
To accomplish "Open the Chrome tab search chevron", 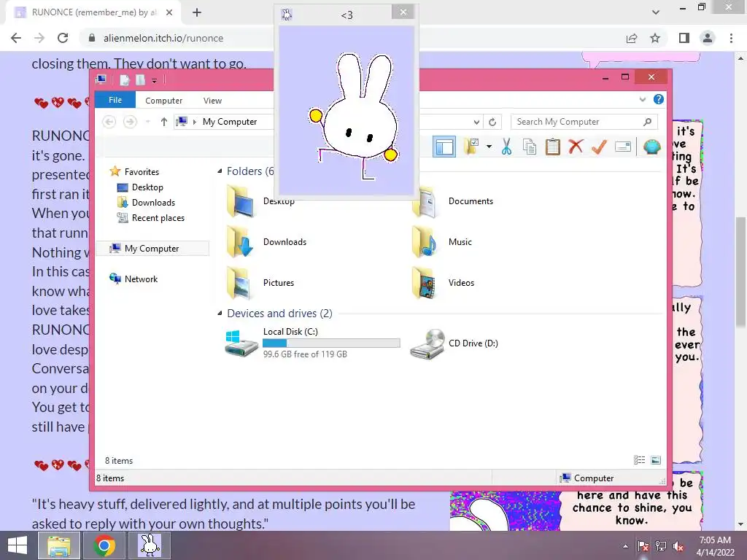I will tap(656, 12).
